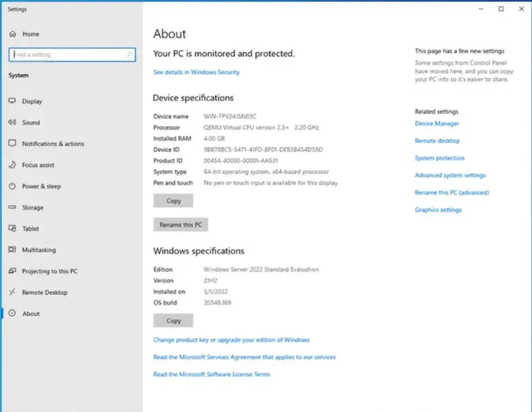Minimize the Settings window
The height and width of the screenshot is (412, 532).
tap(481, 9)
